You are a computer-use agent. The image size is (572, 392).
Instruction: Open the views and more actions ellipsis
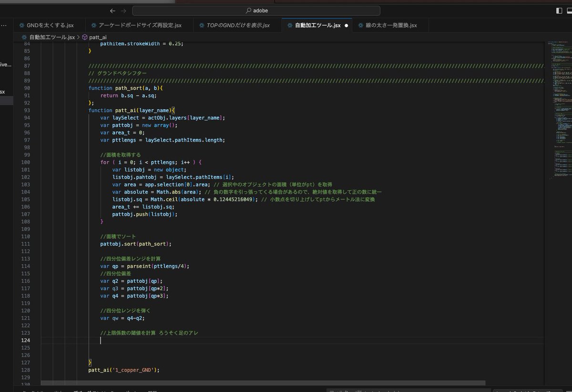coord(3,25)
